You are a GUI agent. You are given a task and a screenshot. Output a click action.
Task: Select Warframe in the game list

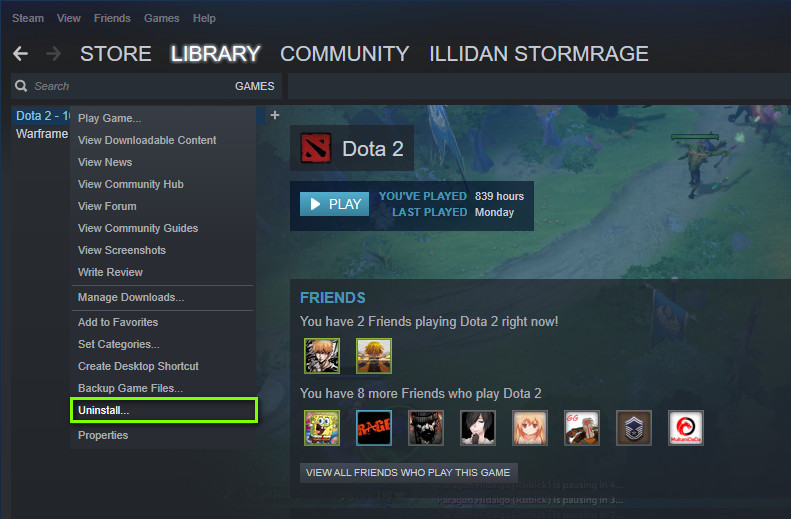(x=42, y=134)
